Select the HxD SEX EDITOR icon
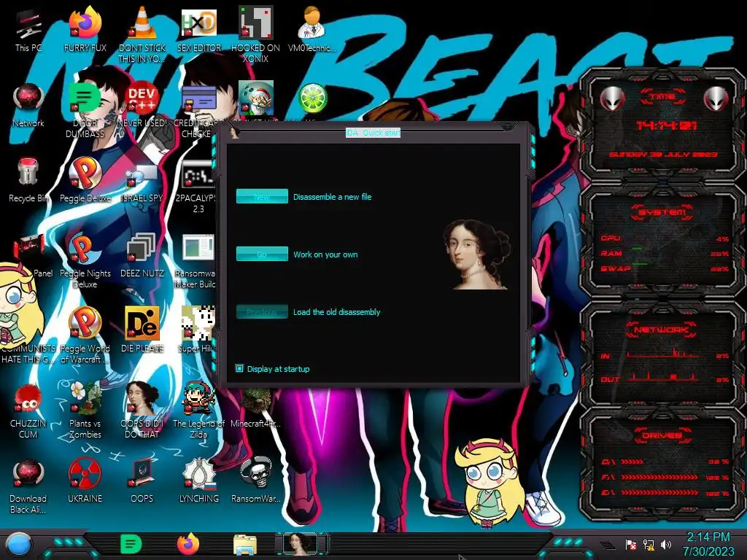Screen dimensions: 747x560 [198, 29]
